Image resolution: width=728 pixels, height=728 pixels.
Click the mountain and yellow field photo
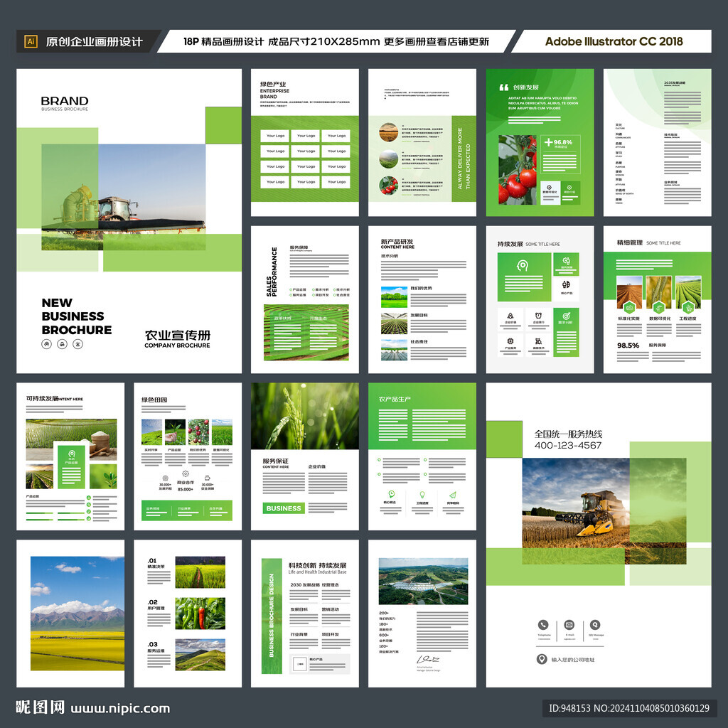(77, 614)
